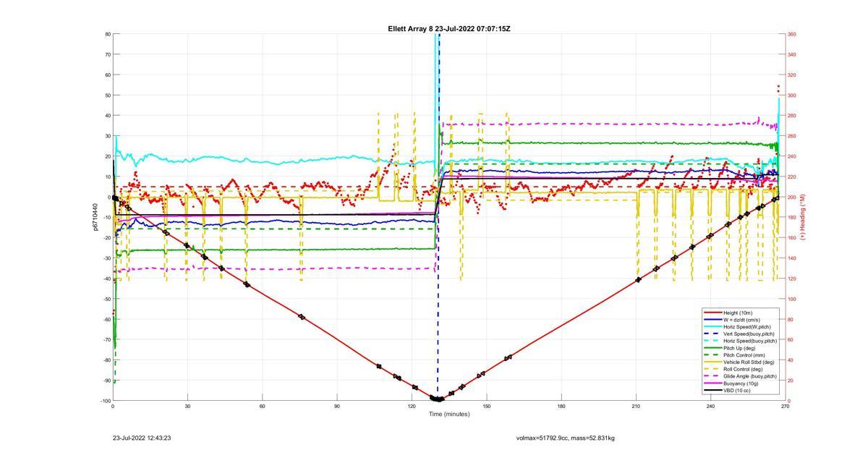The height and width of the screenshot is (450, 868).
Task: Click the '210' tick on the time axis
Action: tap(636, 407)
